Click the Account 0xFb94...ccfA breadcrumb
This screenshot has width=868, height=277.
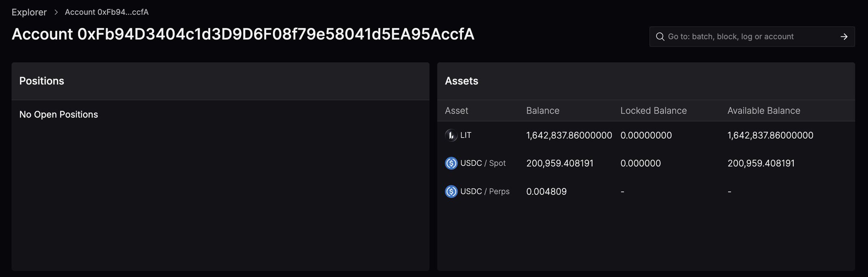(106, 12)
